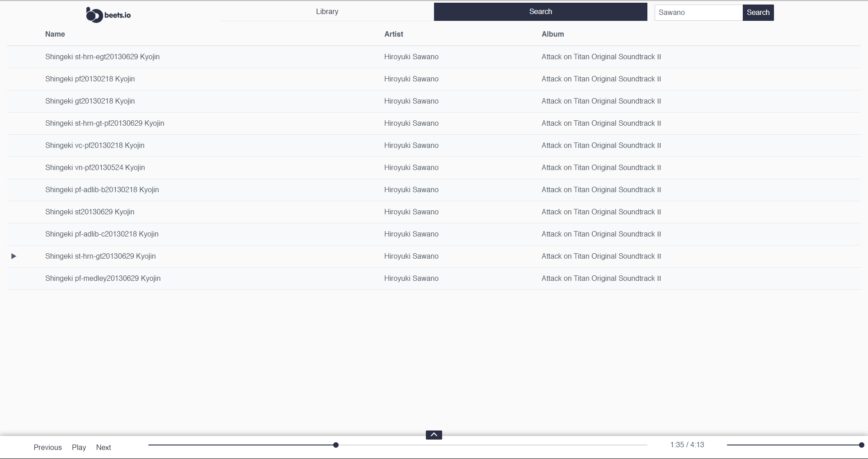Click Hiroyuki Sawano in the pf-medley20130629 row
Image resolution: width=868 pixels, height=459 pixels.
pos(411,279)
